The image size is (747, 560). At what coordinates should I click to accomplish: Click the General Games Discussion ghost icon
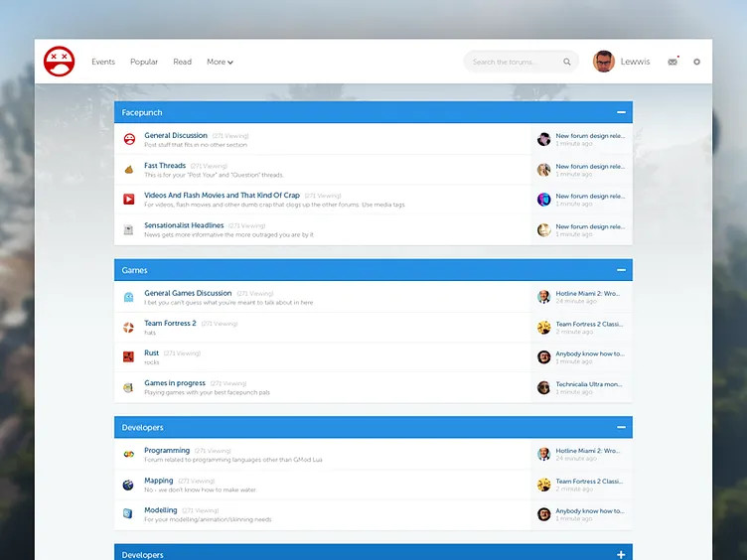[x=128, y=297]
